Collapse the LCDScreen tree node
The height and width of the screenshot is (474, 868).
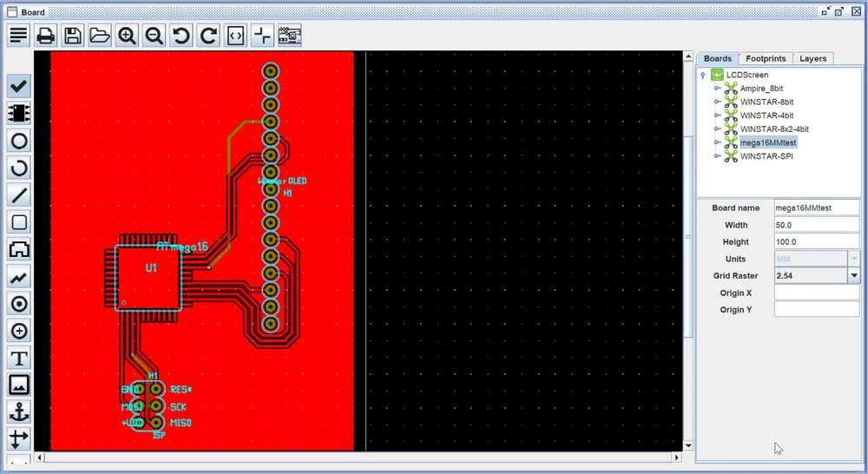point(702,76)
